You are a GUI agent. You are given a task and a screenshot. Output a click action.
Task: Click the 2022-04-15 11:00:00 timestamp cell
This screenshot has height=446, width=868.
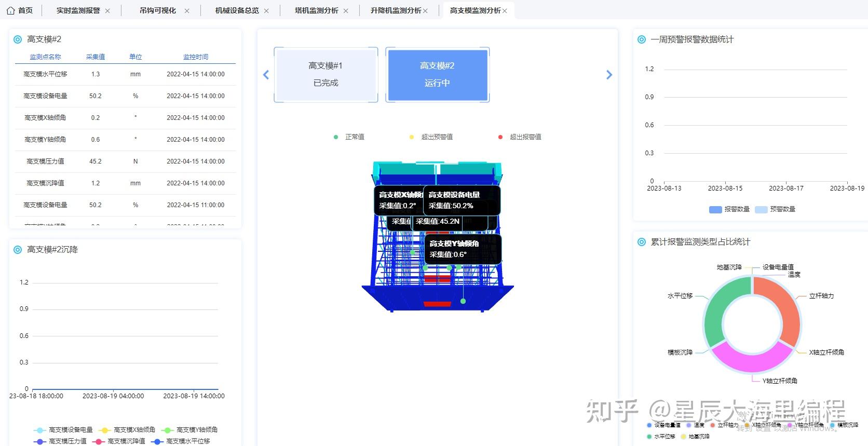click(196, 205)
